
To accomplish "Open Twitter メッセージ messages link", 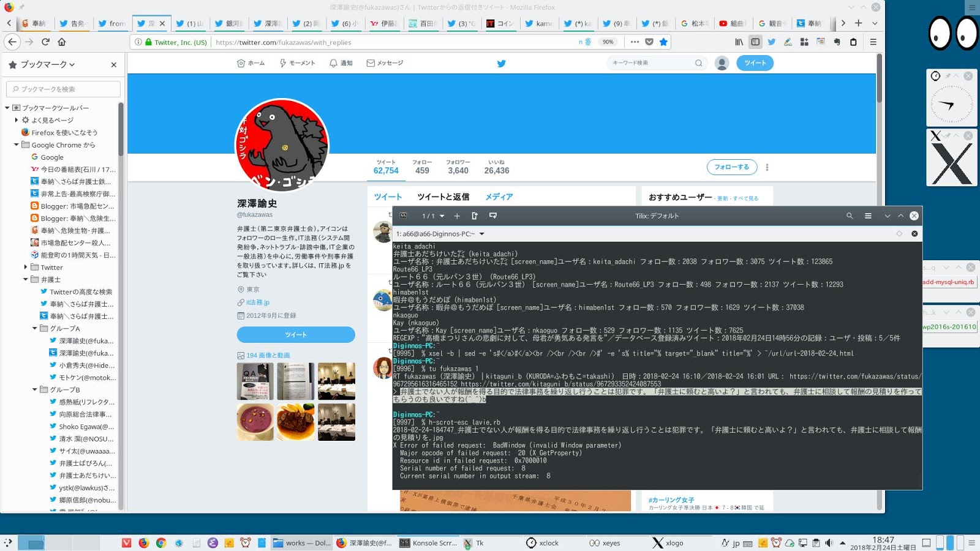I will pyautogui.click(x=385, y=63).
